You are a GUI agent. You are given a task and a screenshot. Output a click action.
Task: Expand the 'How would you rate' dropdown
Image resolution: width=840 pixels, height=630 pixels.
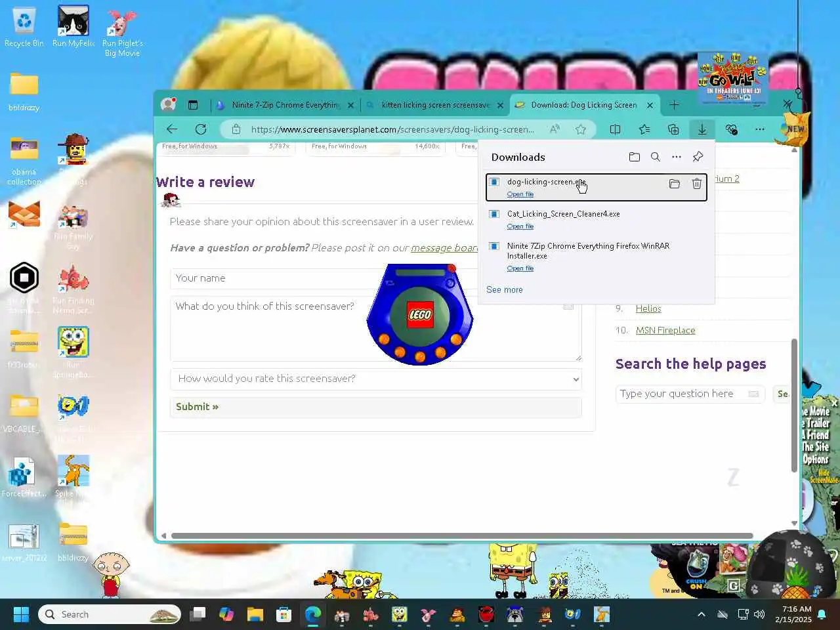[x=375, y=379]
